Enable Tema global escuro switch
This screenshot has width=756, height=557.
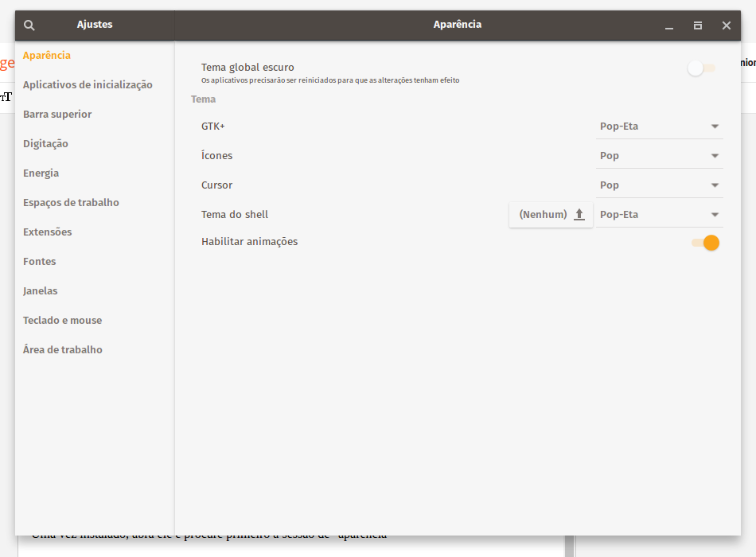click(x=702, y=68)
